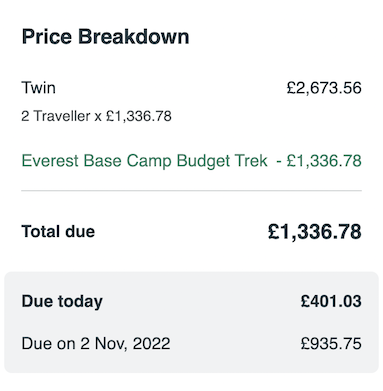The width and height of the screenshot is (383, 391).
Task: Select the Total due label
Action: pyautogui.click(x=58, y=231)
